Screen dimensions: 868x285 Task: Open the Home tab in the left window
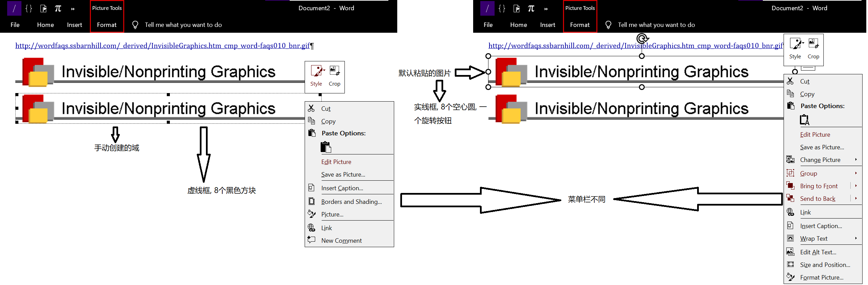click(x=46, y=25)
